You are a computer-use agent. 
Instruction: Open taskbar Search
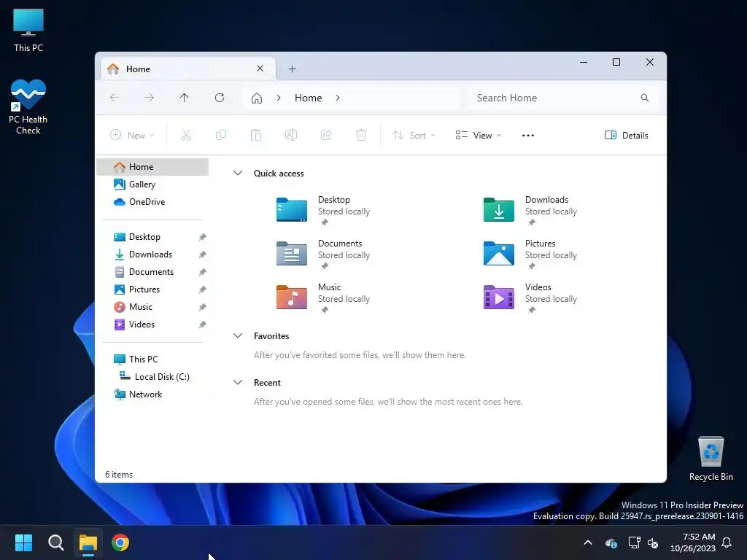pos(55,542)
